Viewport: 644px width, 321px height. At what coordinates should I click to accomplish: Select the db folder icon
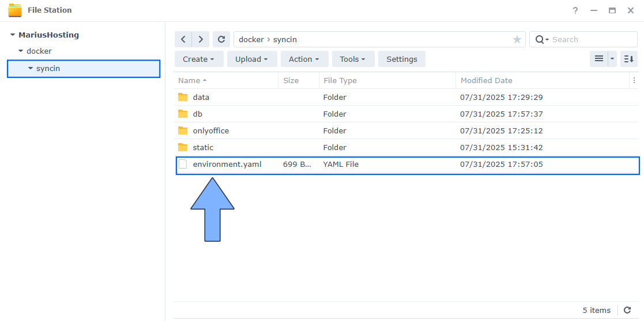coord(183,114)
